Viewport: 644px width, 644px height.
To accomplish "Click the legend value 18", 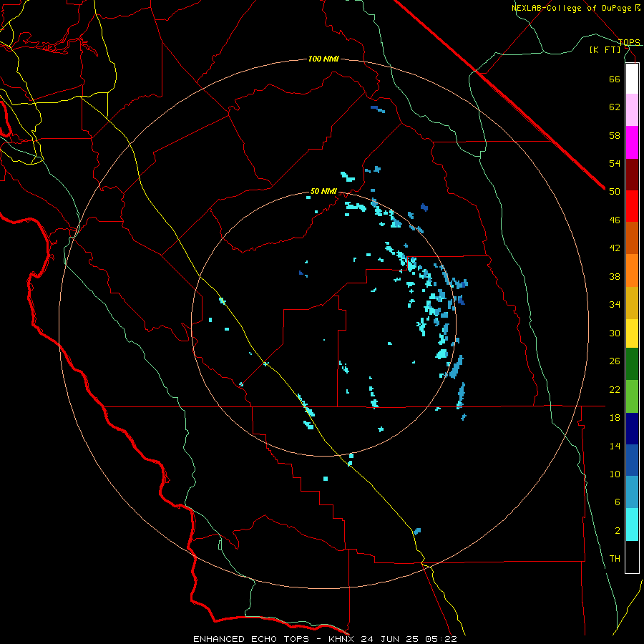I will click(x=615, y=418).
